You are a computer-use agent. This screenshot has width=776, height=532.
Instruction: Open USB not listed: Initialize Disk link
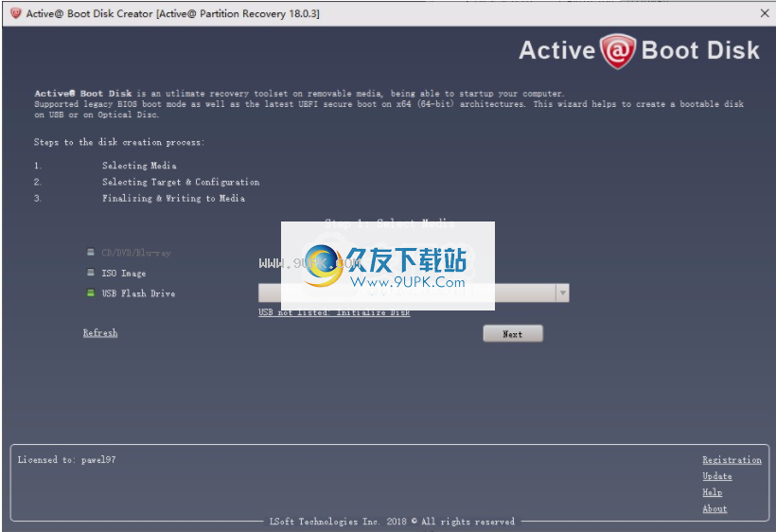pos(334,312)
